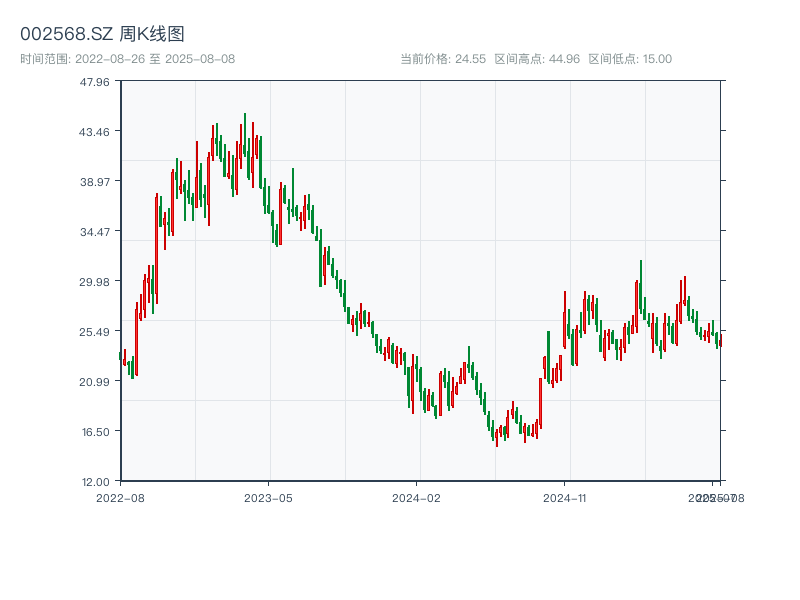Viewport: 800px width, 600px height.
Task: Click the lowest red candlestick near 15.00
Action: 496,438
